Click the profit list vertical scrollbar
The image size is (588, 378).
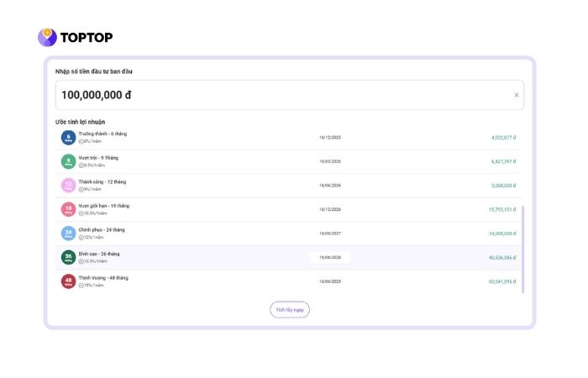point(522,249)
